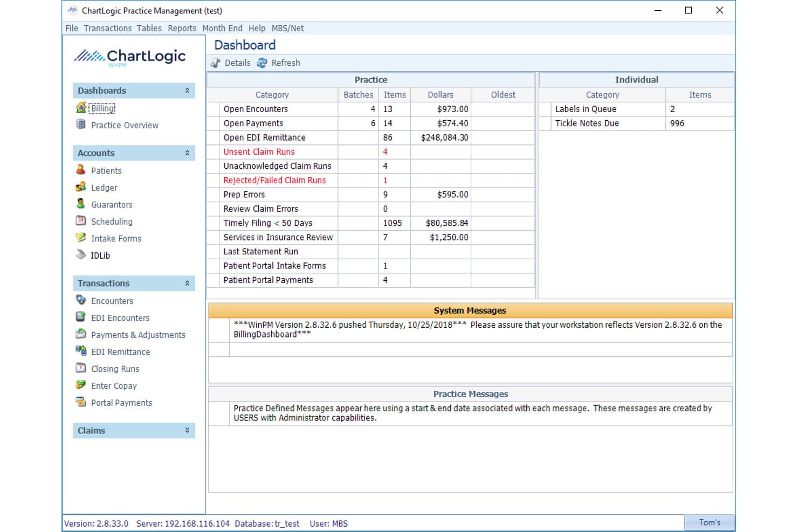This screenshot has height=532, width=798.
Task: Select the red Unsent Claim Runs row
Action: click(371, 151)
